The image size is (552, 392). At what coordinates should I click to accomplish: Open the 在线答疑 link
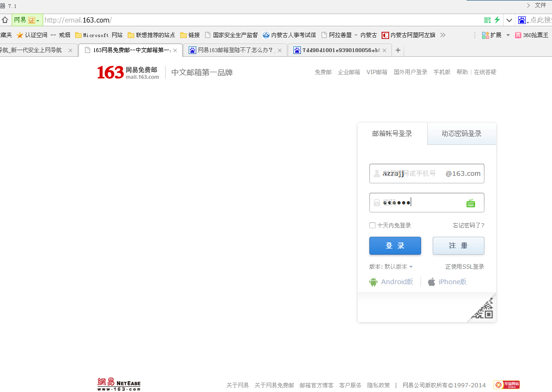(x=485, y=72)
